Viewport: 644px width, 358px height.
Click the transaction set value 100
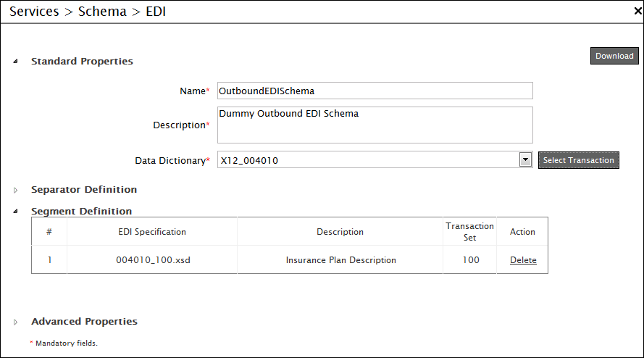(x=470, y=260)
